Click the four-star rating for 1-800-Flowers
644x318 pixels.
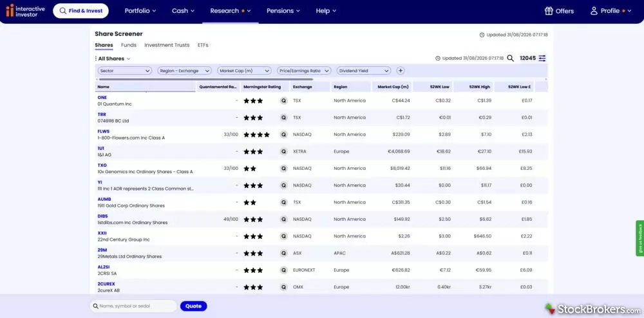tap(257, 135)
